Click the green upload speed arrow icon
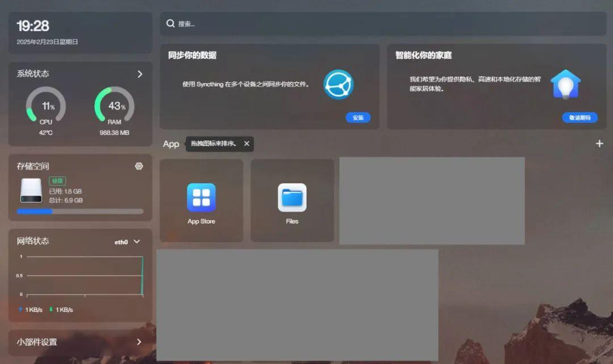The width and height of the screenshot is (613, 364). [52, 309]
